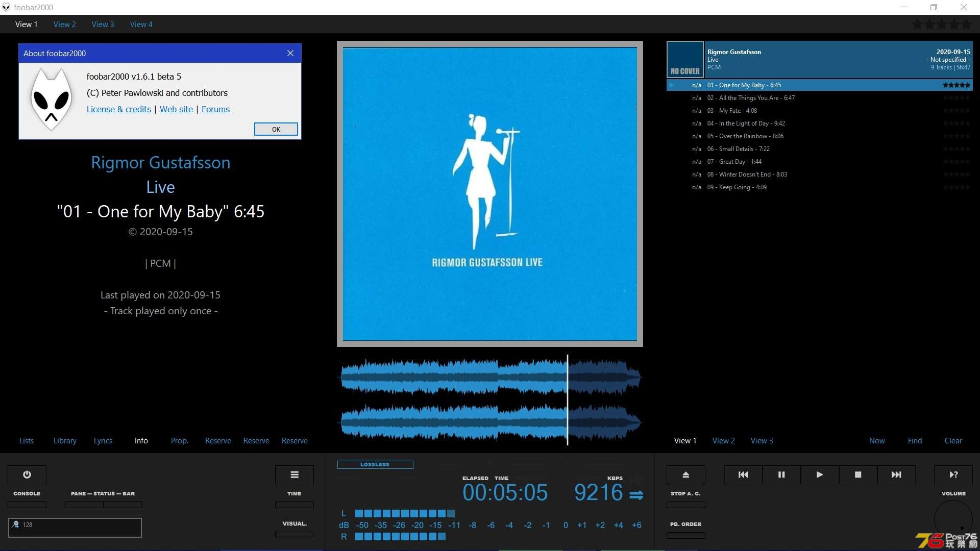
Task: Close the About foobar2000 dialog
Action: (290, 53)
